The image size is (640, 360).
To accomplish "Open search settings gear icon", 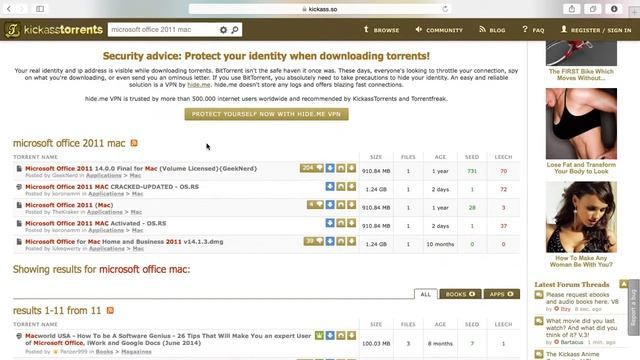I will [x=223, y=30].
